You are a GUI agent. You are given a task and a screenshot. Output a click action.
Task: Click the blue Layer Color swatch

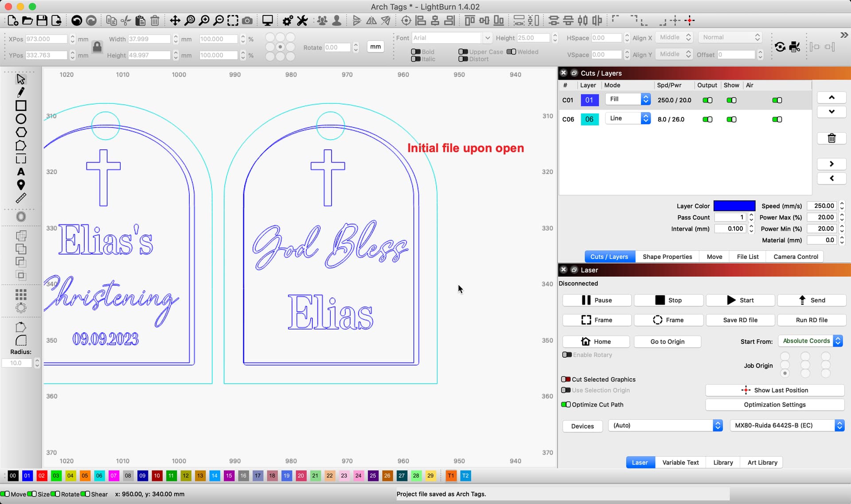point(734,206)
